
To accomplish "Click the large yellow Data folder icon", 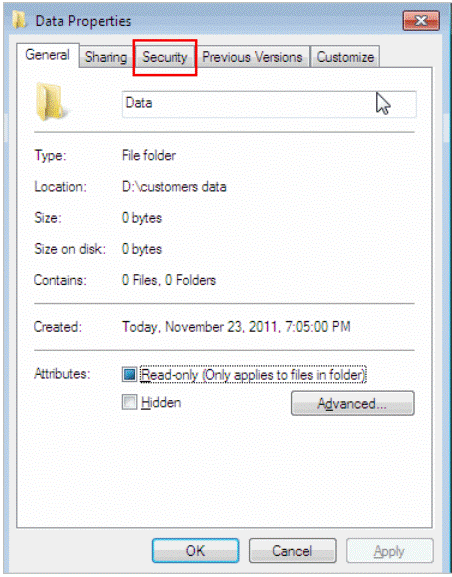I will tap(49, 102).
